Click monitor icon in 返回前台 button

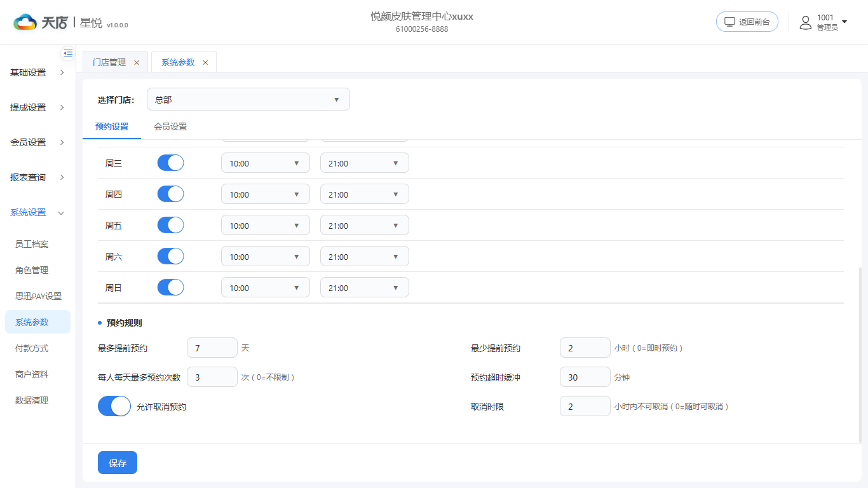click(729, 22)
